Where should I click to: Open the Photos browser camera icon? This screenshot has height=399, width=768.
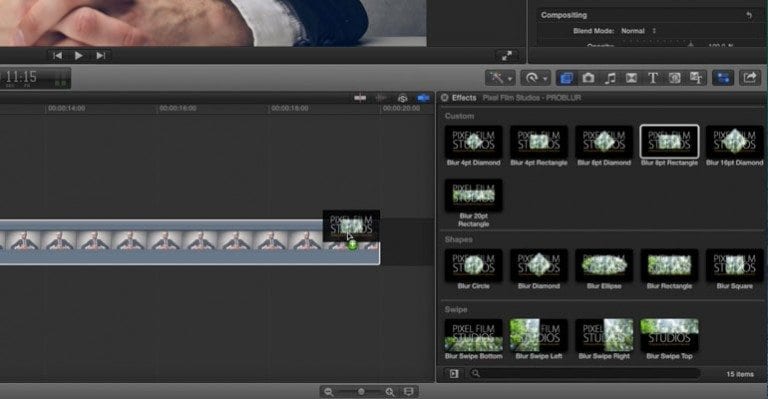[x=588, y=78]
